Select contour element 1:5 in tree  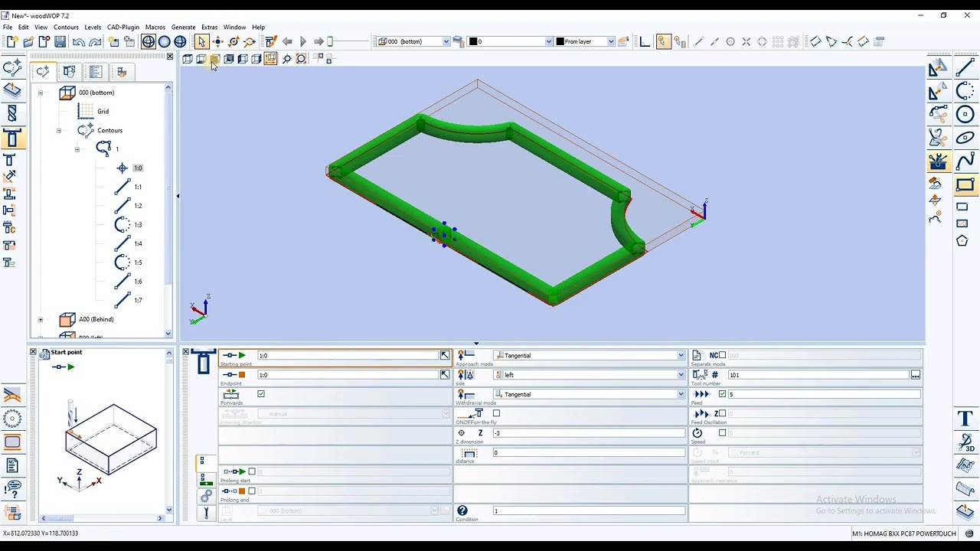point(138,262)
